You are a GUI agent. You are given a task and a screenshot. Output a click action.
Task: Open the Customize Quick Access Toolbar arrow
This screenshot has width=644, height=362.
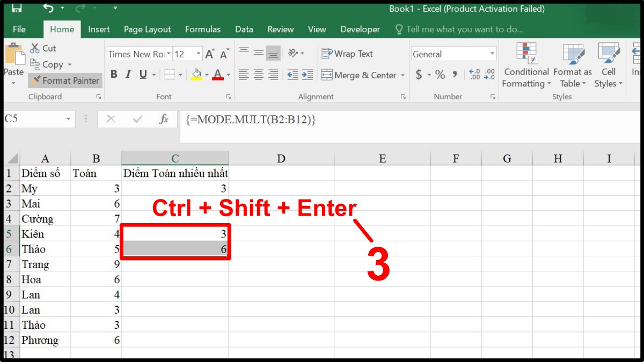click(115, 9)
